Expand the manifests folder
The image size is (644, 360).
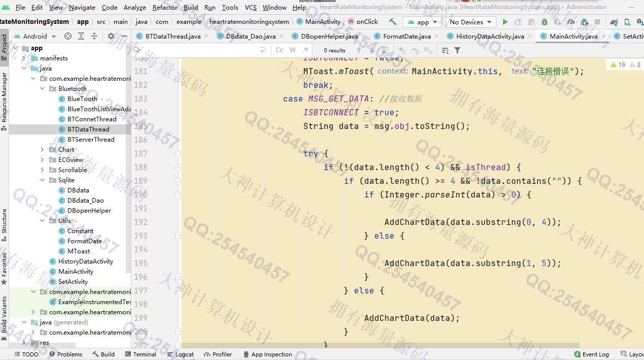[24, 58]
